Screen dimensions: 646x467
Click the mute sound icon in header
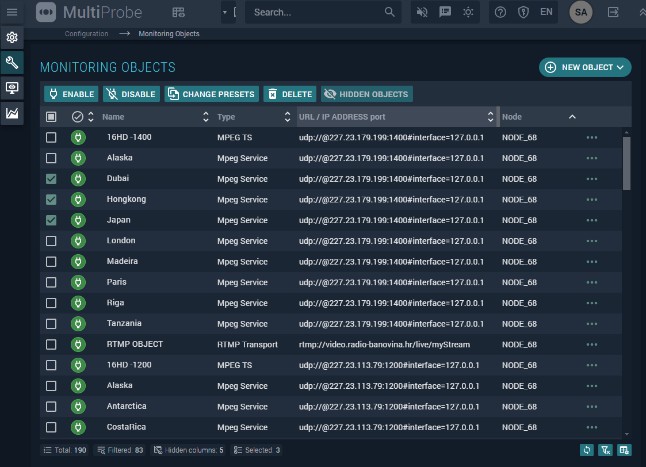(422, 12)
